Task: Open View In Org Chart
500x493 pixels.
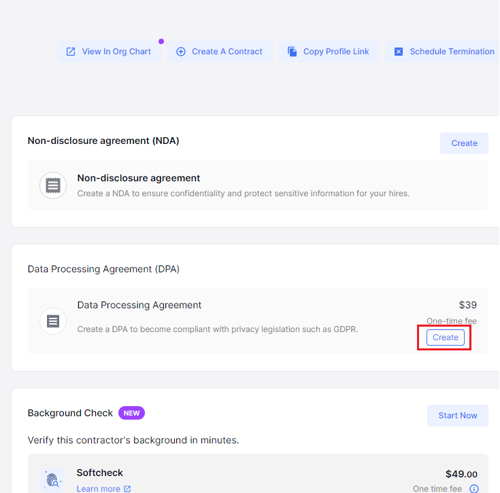Action: pos(109,52)
